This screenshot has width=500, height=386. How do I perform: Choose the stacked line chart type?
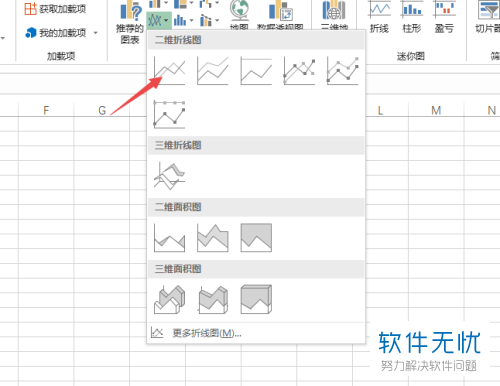click(213, 71)
